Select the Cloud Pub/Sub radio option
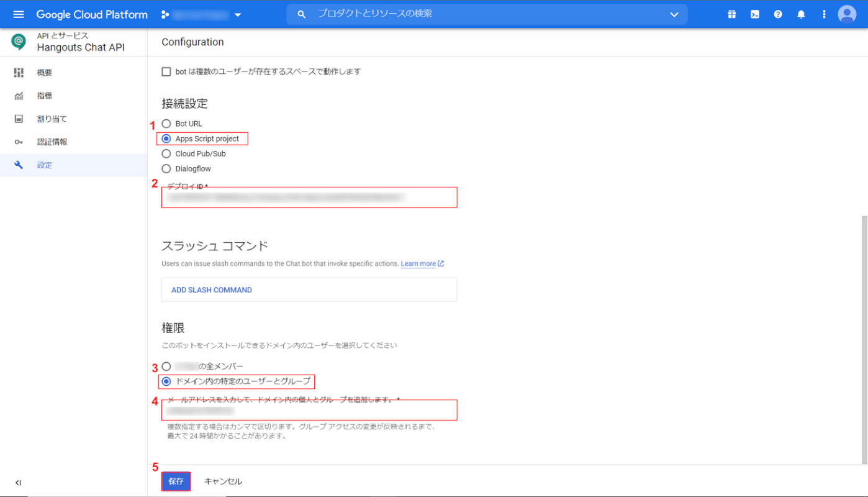The width and height of the screenshot is (868, 497). [x=166, y=153]
